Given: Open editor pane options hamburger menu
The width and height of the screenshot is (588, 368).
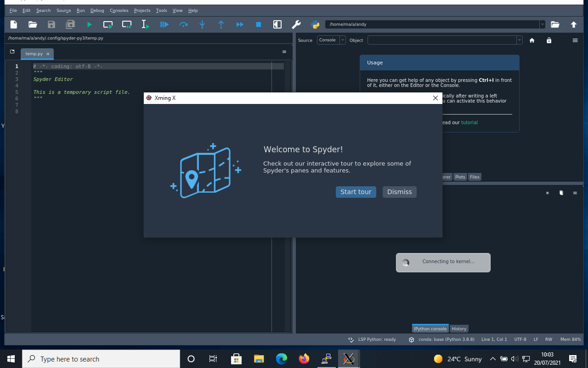Looking at the screenshot, I should (284, 52).
